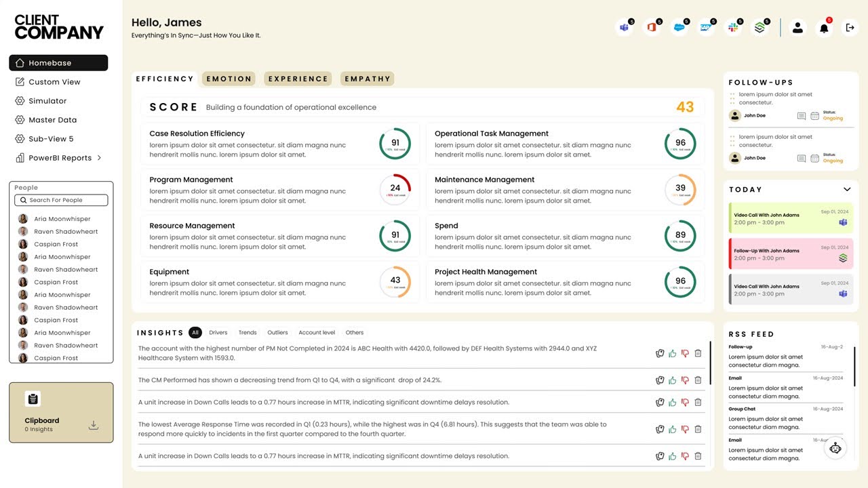This screenshot has width=868, height=488.
Task: Thumbs up the PM Not Completed insight
Action: point(673,353)
